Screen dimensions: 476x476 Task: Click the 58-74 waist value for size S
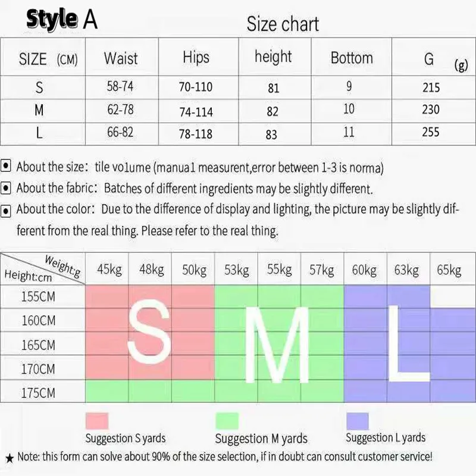click(120, 87)
